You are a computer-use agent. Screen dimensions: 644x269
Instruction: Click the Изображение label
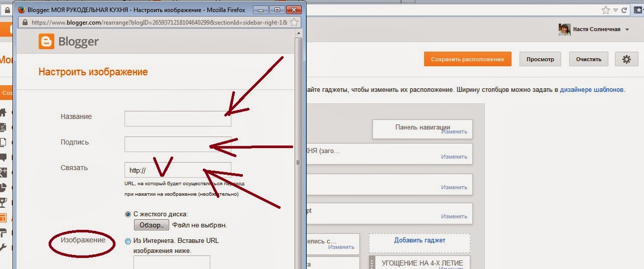pyautogui.click(x=83, y=240)
